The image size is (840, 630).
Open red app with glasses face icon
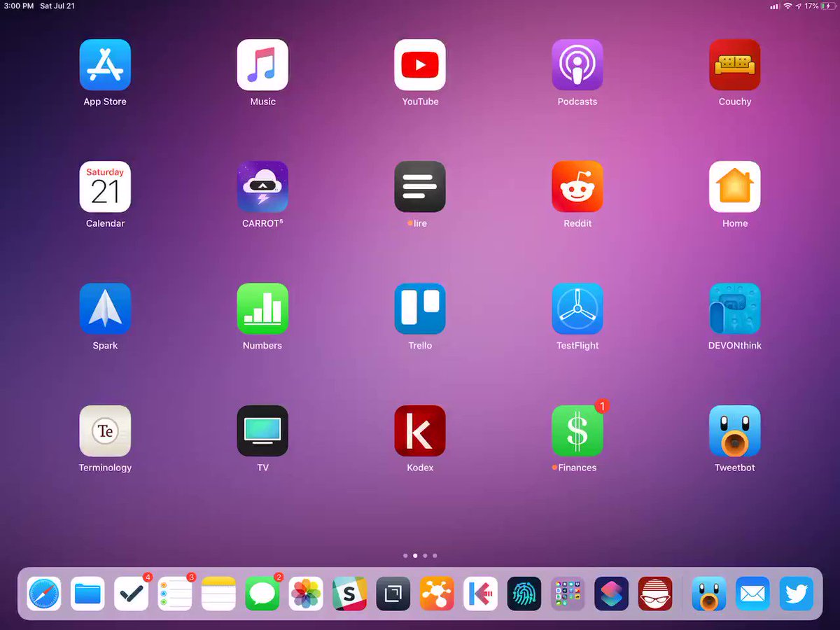pyautogui.click(x=655, y=594)
